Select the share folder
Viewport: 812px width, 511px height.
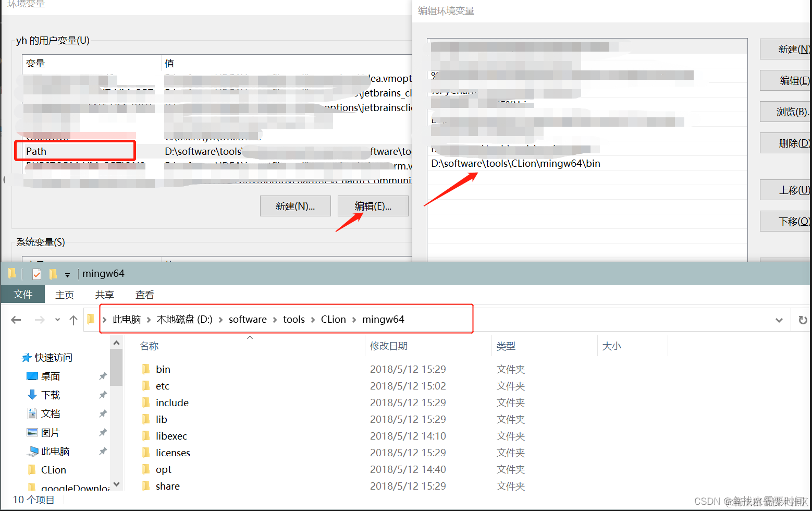[168, 486]
